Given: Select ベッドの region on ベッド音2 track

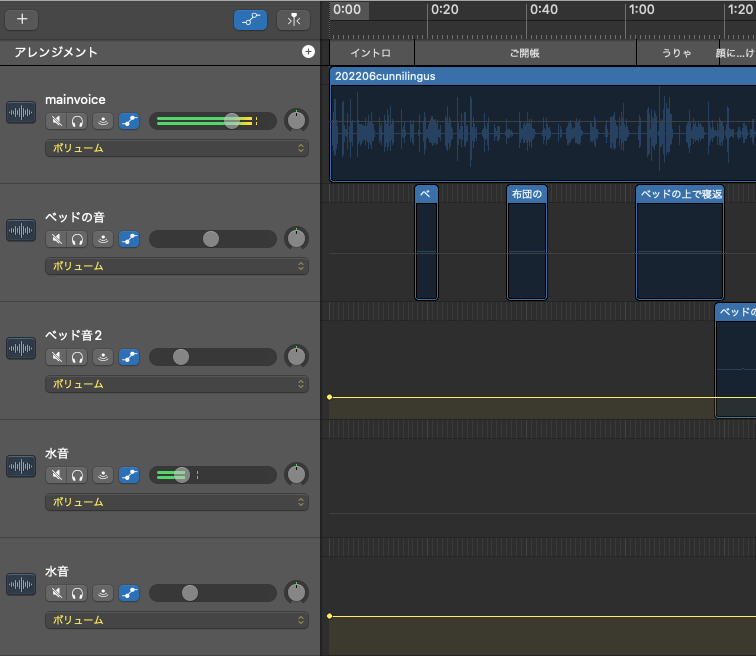Looking at the screenshot, I should (x=736, y=361).
